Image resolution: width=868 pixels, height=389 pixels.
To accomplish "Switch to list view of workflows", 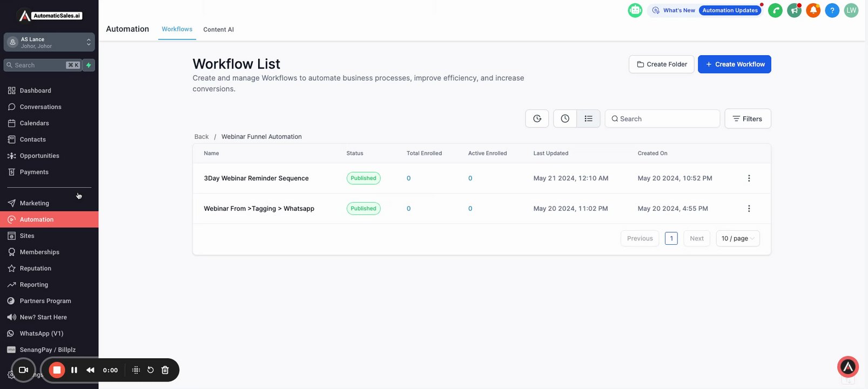I will coord(588,119).
